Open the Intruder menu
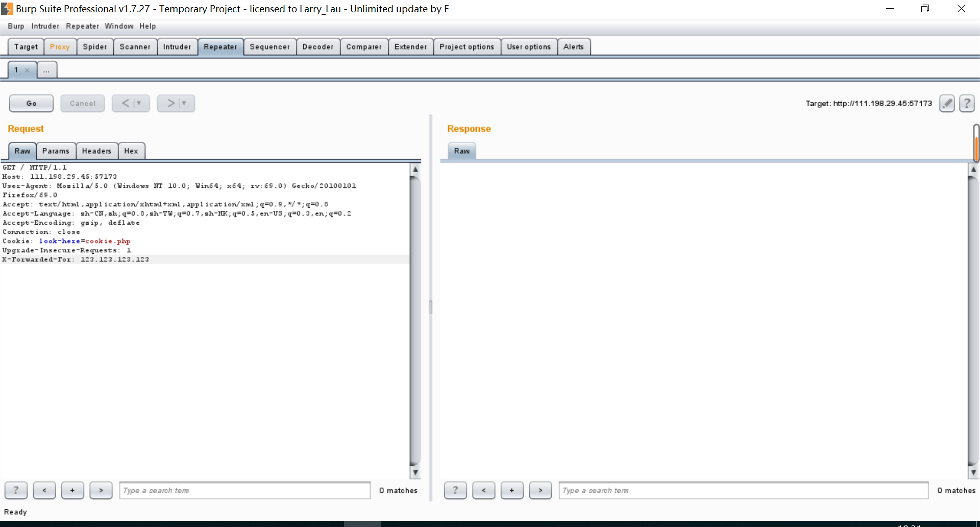This screenshot has width=980, height=527. pyautogui.click(x=45, y=26)
